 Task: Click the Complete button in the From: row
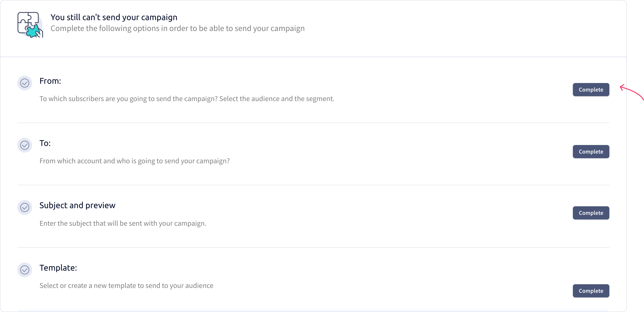pos(591,90)
